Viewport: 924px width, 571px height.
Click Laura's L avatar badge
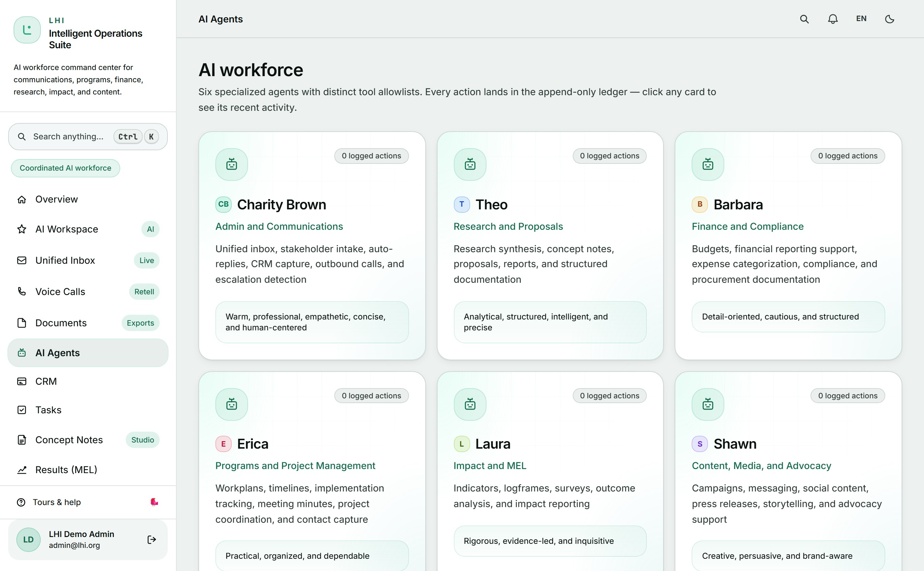(462, 444)
